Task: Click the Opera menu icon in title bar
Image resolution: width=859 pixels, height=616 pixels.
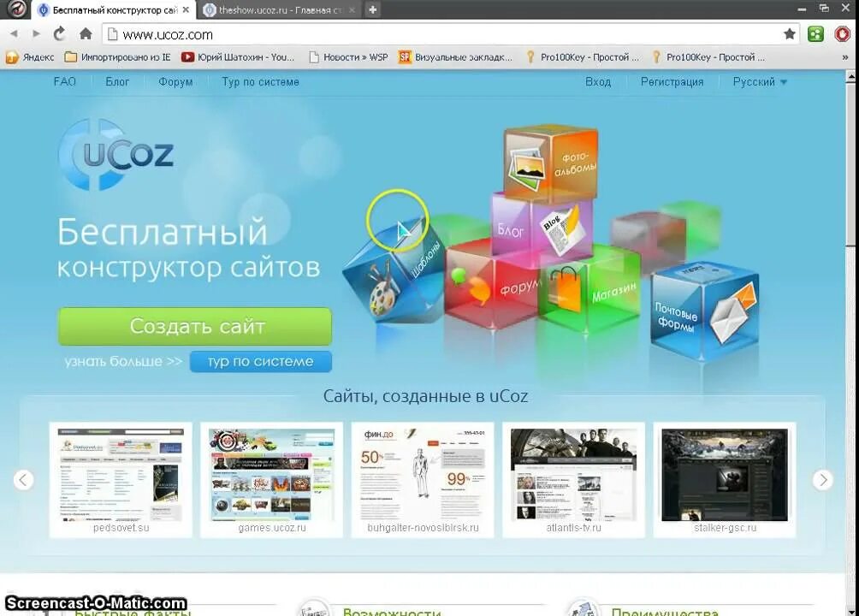Action: click(x=16, y=9)
